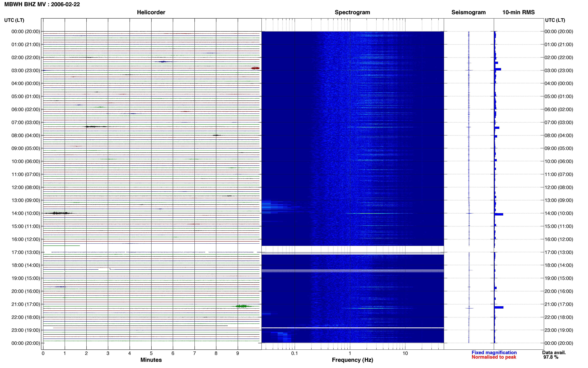
Task: Click the 02:00 (22:00) label right of RMS panel
Action: [x=559, y=57]
